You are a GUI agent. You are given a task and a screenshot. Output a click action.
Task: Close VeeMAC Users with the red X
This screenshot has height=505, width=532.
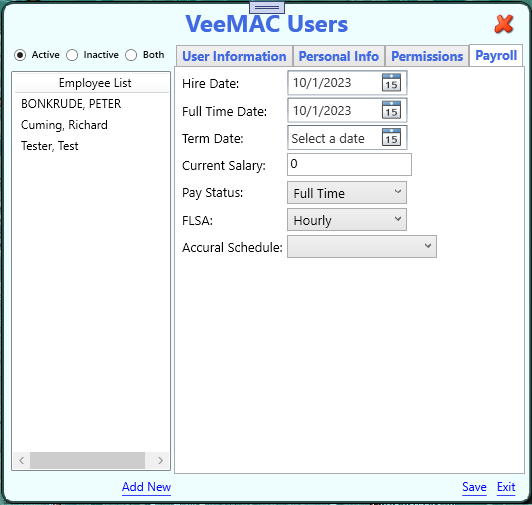504,24
